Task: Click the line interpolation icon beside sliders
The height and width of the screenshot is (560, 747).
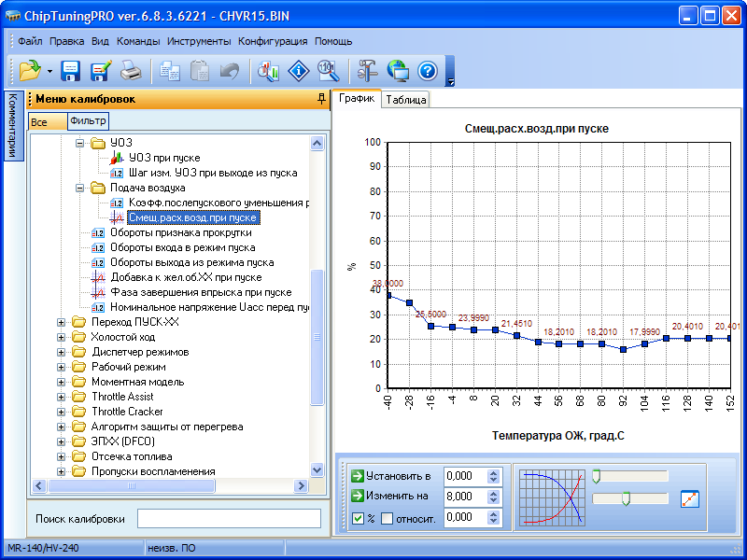Action: (690, 498)
